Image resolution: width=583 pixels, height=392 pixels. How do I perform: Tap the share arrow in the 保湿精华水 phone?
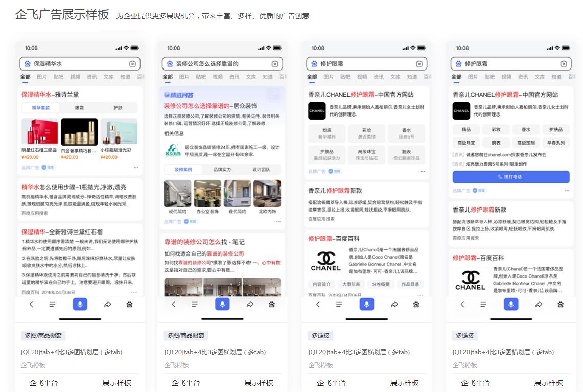107,304
